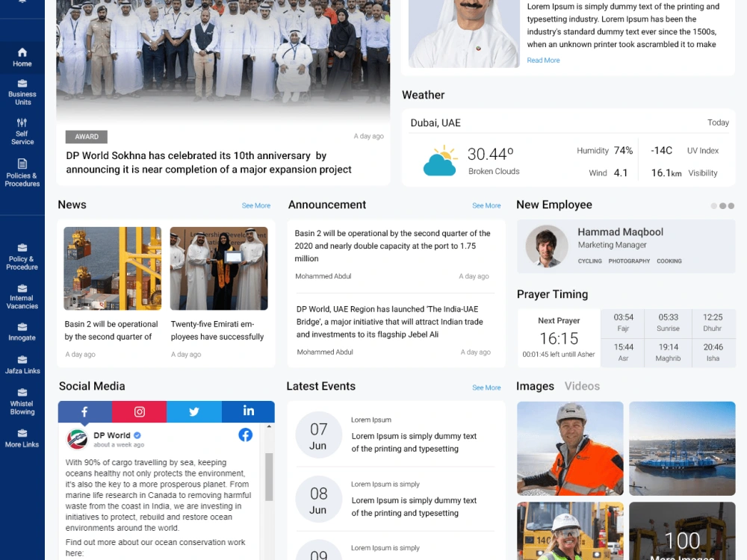Click See More for Announcement

coord(486,206)
